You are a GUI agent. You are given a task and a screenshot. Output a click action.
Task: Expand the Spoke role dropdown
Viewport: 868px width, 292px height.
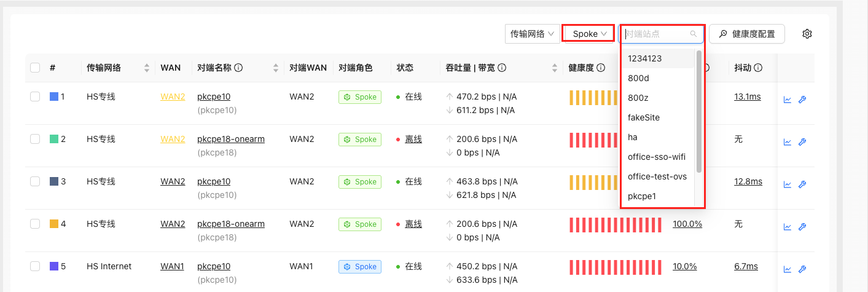point(588,34)
